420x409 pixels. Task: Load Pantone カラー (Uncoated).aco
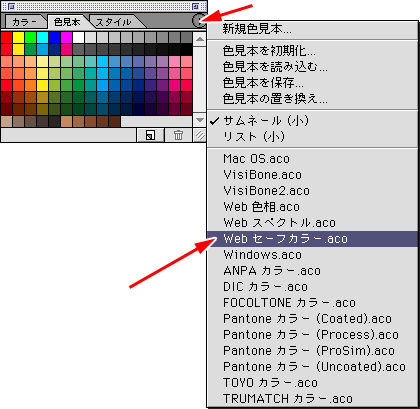312,367
